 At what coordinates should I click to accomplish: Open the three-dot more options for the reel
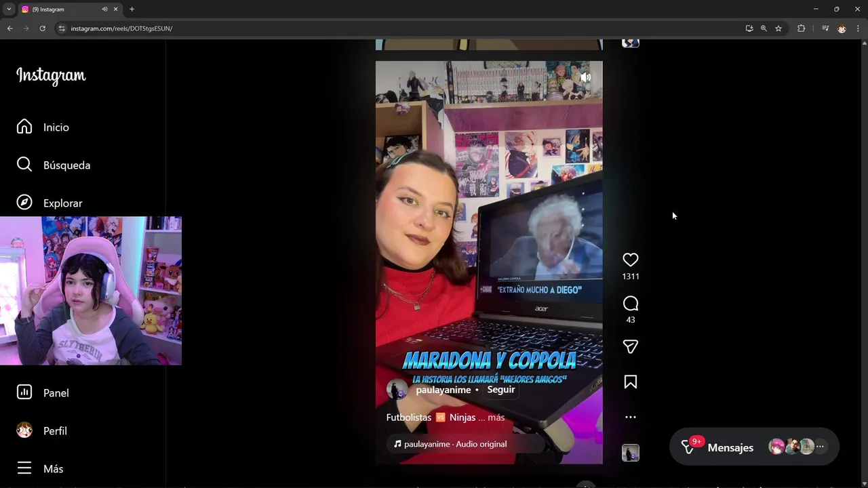click(631, 418)
